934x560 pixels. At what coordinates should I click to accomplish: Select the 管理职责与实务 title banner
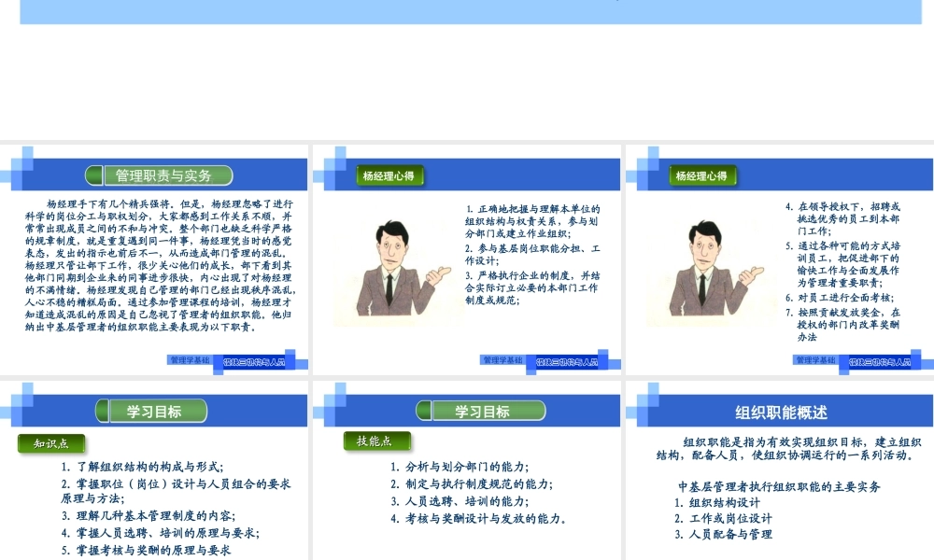(x=161, y=175)
